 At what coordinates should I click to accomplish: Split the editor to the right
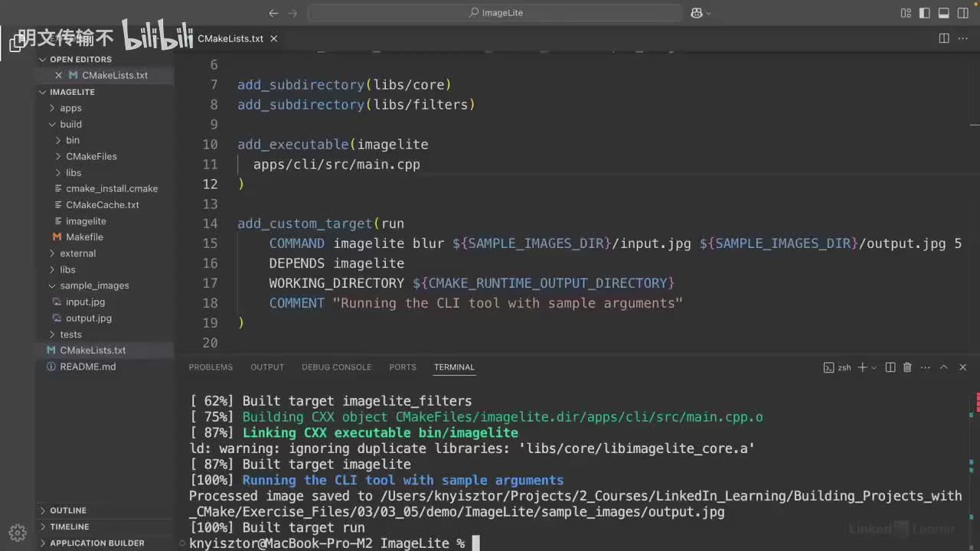(944, 38)
